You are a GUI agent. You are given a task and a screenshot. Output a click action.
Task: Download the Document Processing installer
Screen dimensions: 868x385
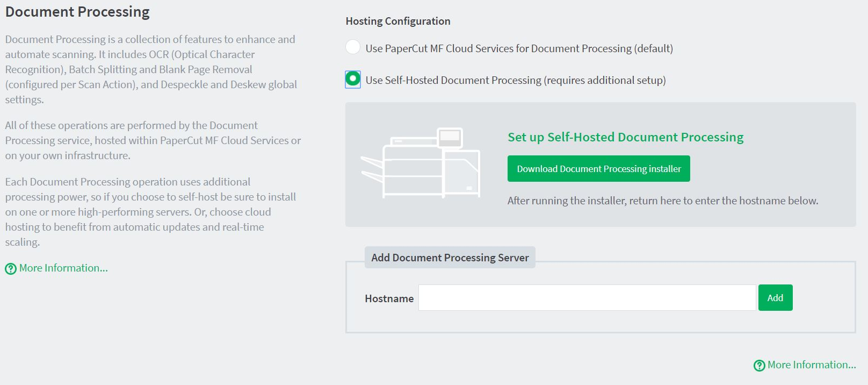598,169
